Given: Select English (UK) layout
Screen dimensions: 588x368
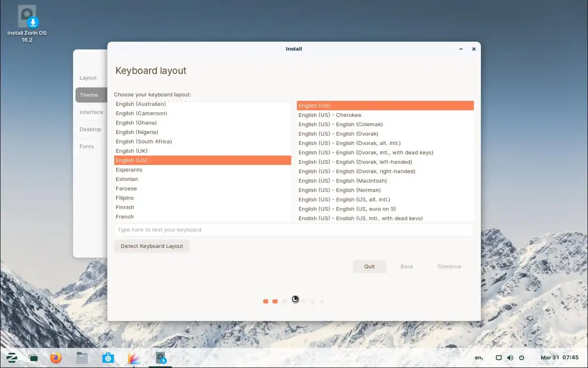Looking at the screenshot, I should point(203,151).
